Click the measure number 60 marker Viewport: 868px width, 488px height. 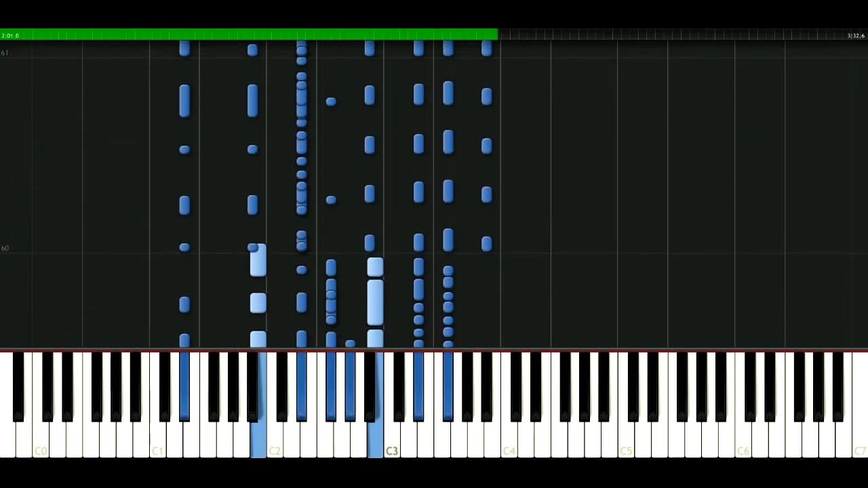(5, 248)
